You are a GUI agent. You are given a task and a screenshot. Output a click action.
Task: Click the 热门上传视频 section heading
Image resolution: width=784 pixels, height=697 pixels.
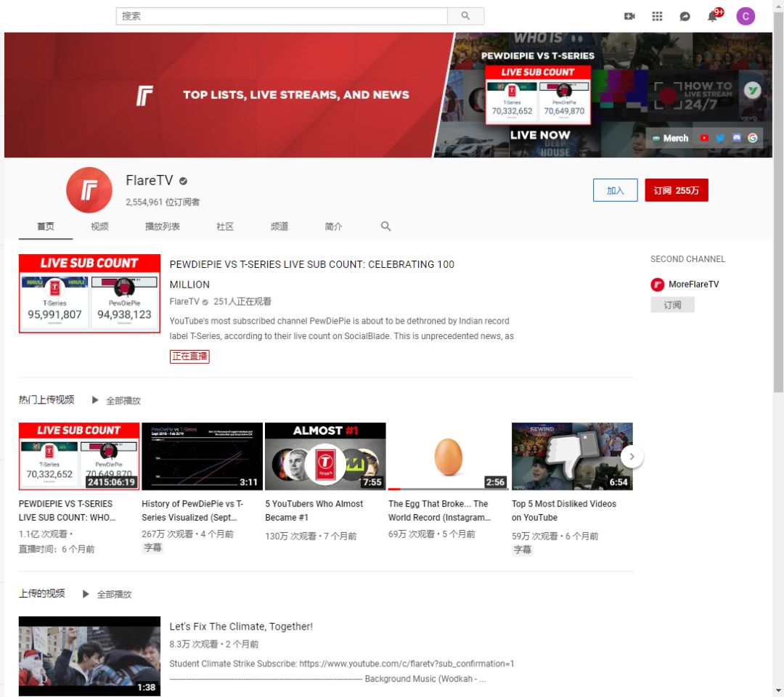click(x=46, y=399)
